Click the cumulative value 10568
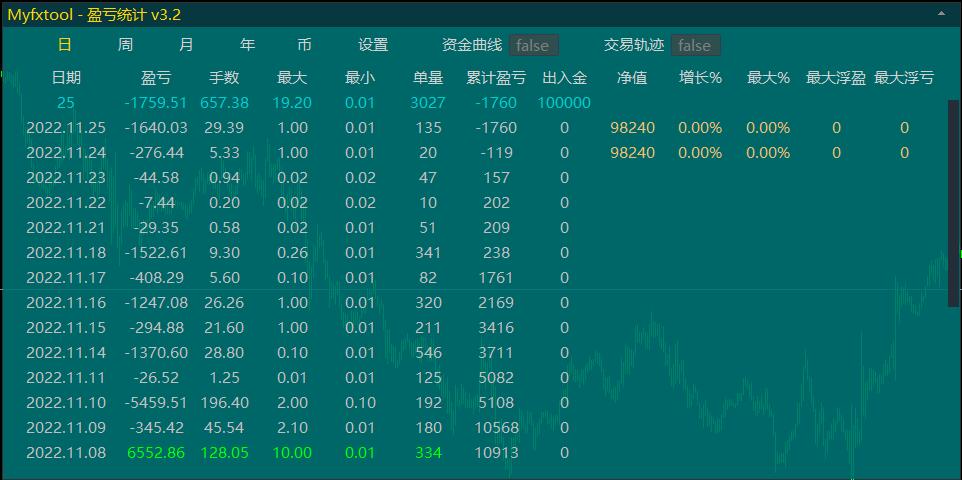The width and height of the screenshot is (962, 480). coord(496,427)
